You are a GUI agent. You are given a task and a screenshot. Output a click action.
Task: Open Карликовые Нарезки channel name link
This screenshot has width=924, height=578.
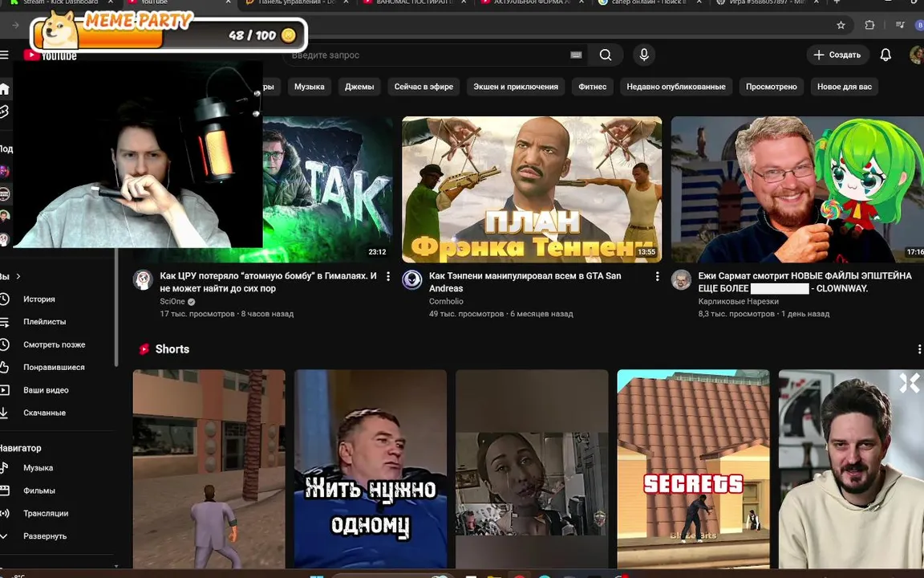pyautogui.click(x=739, y=301)
